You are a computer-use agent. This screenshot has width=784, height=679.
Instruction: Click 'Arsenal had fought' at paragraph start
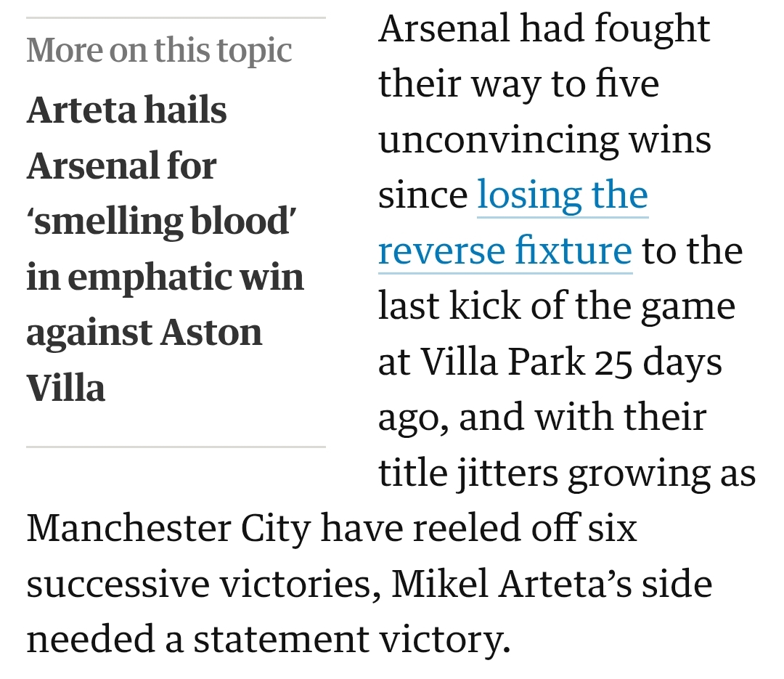(x=544, y=29)
